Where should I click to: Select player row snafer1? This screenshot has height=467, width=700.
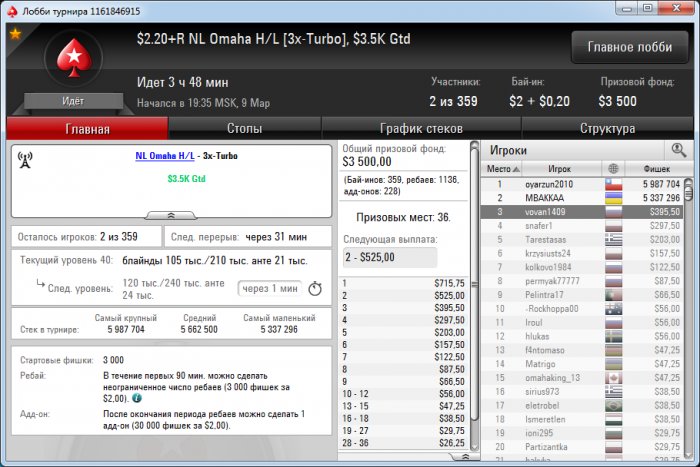click(x=582, y=225)
